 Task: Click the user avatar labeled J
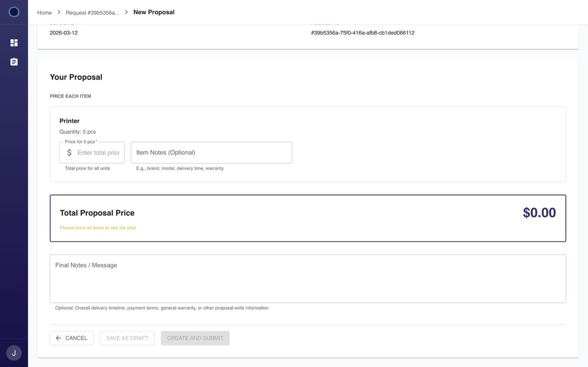click(x=14, y=353)
